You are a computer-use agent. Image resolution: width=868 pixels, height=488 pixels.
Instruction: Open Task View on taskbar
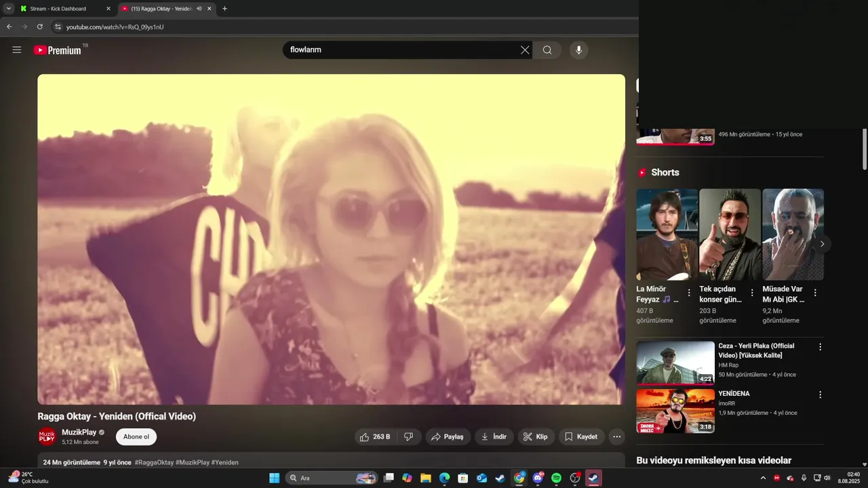(x=389, y=478)
